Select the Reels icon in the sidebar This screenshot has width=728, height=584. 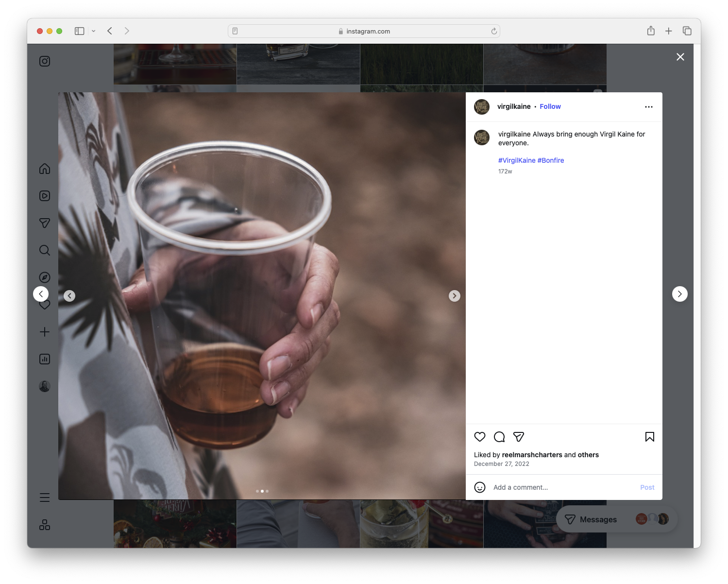point(44,196)
